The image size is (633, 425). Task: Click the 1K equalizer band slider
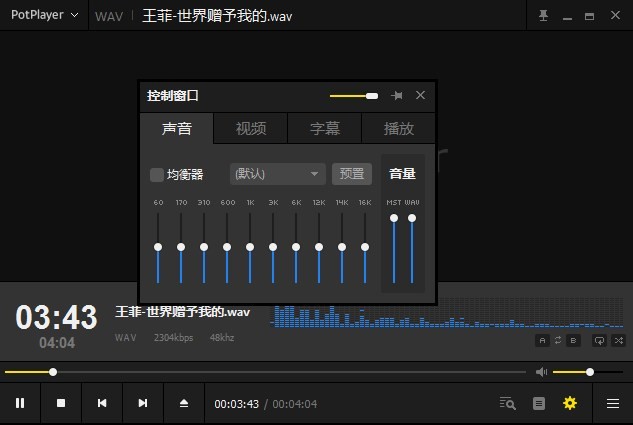click(x=250, y=247)
